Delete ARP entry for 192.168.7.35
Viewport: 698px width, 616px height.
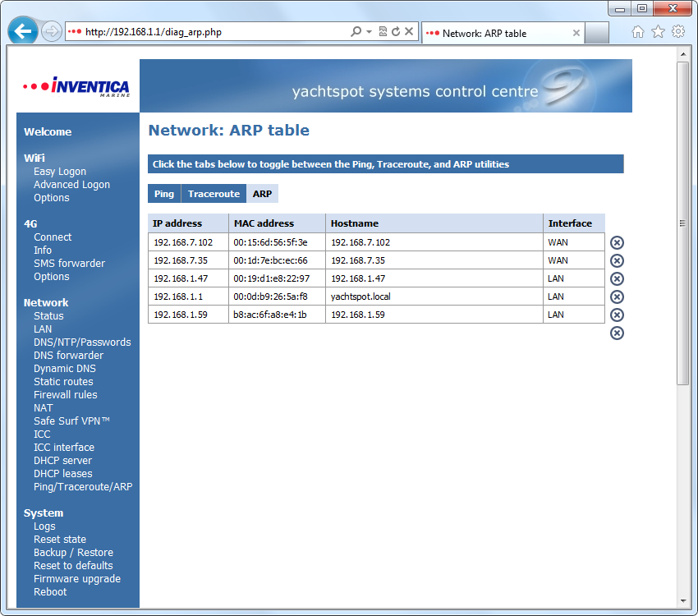point(617,261)
